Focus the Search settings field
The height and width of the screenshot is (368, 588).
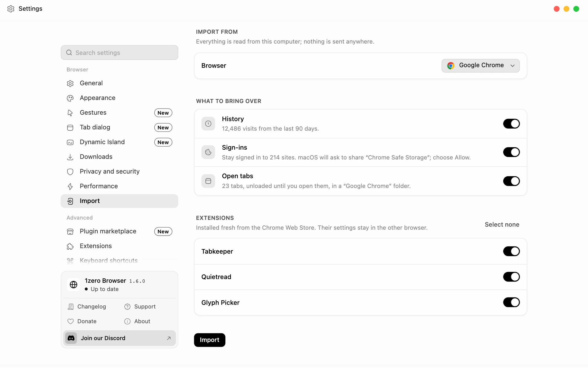click(x=119, y=52)
